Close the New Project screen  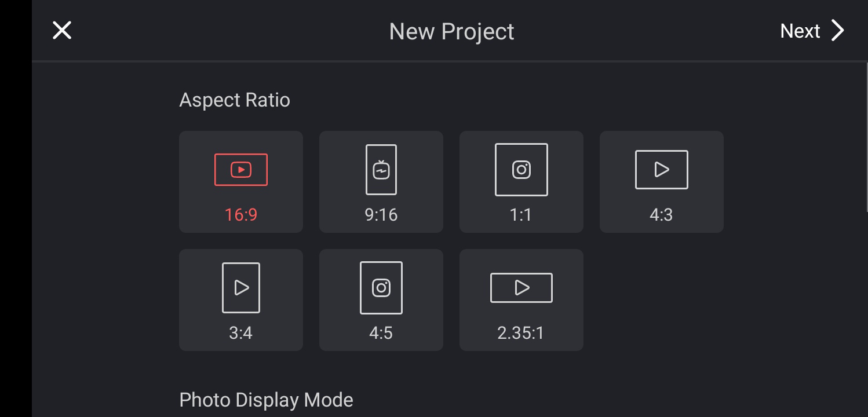pos(62,31)
